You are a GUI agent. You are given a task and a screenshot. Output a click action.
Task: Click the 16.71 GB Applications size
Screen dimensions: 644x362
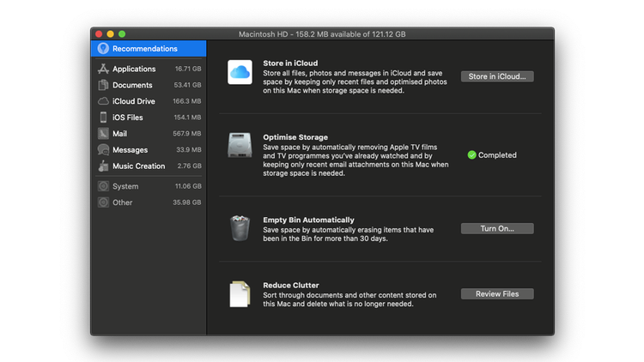click(x=188, y=69)
